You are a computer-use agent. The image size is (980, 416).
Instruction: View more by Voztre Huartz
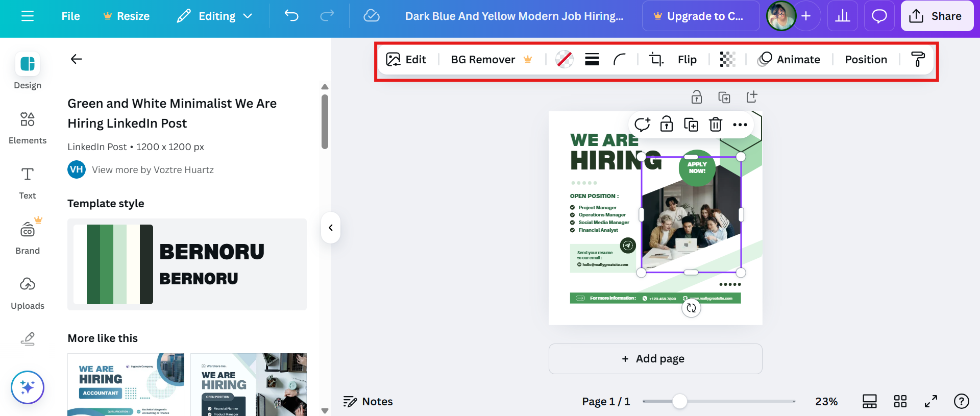tap(153, 170)
